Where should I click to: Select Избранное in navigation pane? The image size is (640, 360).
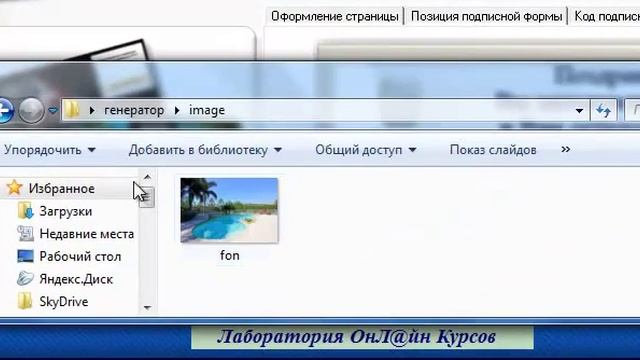61,189
